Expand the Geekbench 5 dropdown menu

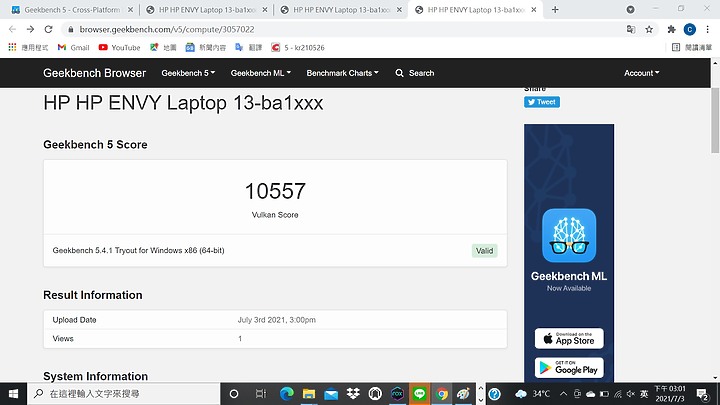pos(188,73)
